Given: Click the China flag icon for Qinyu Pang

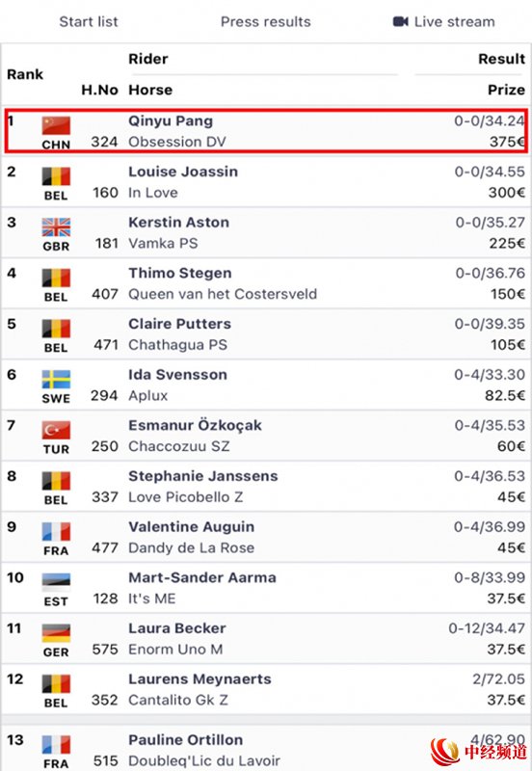Looking at the screenshot, I should tap(56, 125).
